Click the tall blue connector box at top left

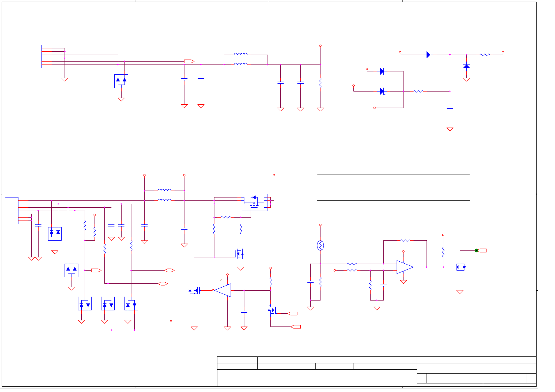pyautogui.click(x=35, y=56)
